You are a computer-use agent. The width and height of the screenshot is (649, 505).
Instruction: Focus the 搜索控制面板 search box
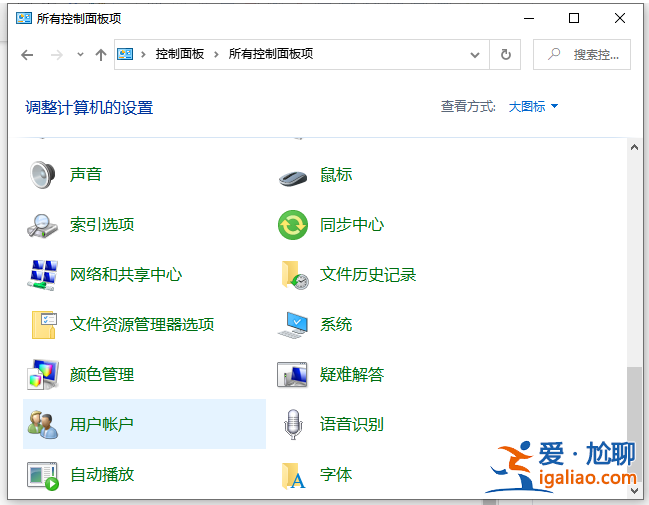tap(582, 55)
